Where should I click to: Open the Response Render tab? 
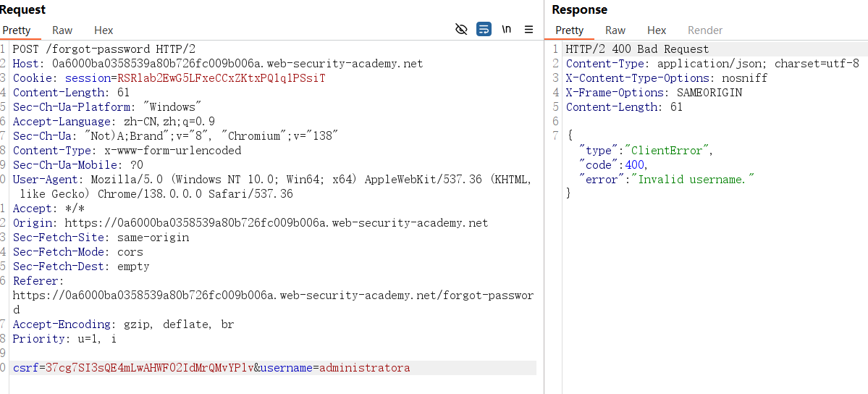click(x=705, y=30)
